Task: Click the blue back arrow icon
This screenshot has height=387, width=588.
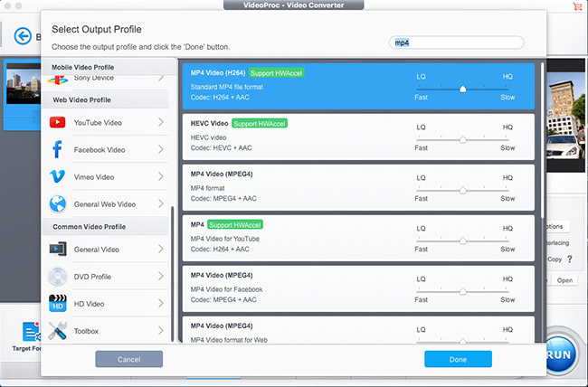Action: tap(23, 36)
